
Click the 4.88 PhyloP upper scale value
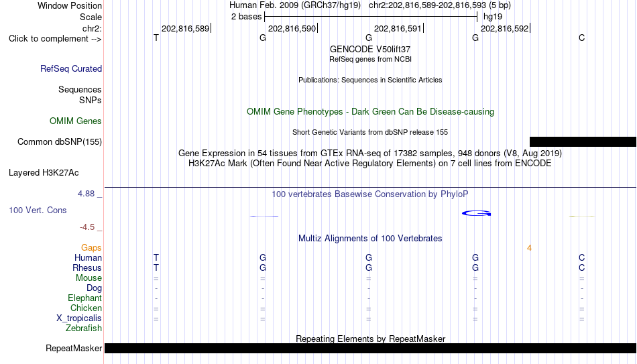coord(86,194)
